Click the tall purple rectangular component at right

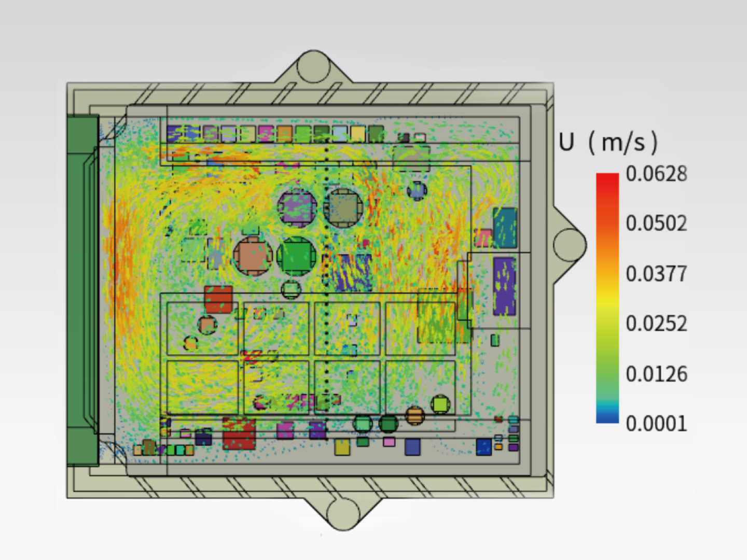tap(504, 286)
